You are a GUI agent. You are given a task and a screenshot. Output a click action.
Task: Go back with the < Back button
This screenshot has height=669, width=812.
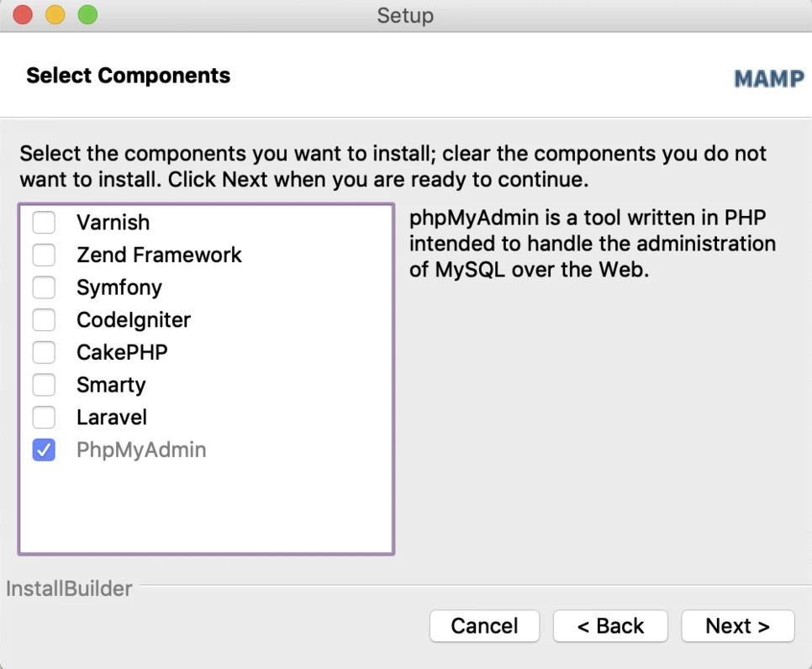point(610,626)
